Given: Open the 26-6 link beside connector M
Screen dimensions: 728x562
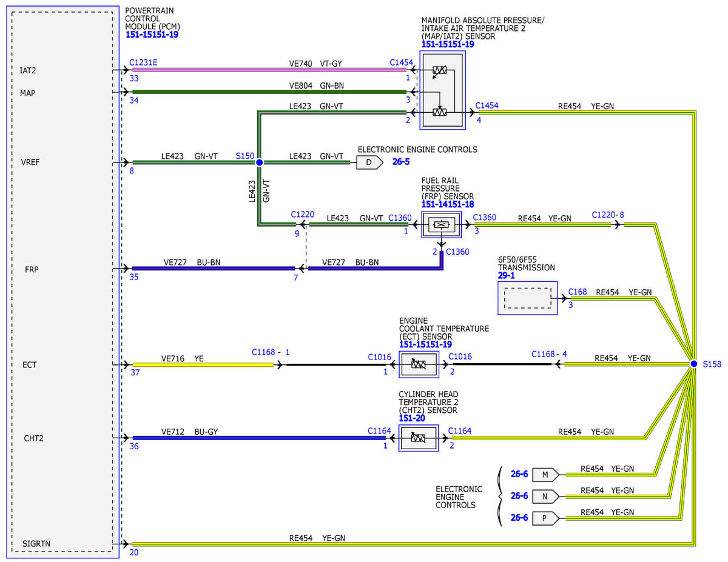Looking at the screenshot, I should tap(519, 474).
